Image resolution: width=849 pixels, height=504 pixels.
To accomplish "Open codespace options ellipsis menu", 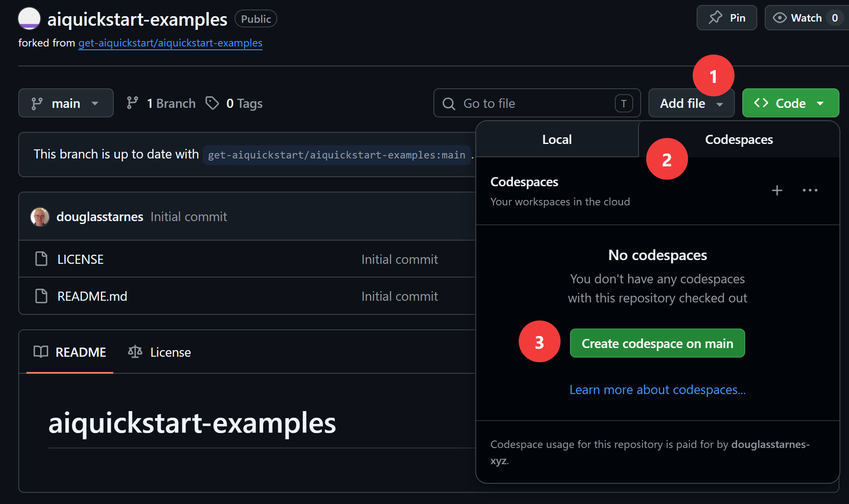I will pyautogui.click(x=810, y=190).
